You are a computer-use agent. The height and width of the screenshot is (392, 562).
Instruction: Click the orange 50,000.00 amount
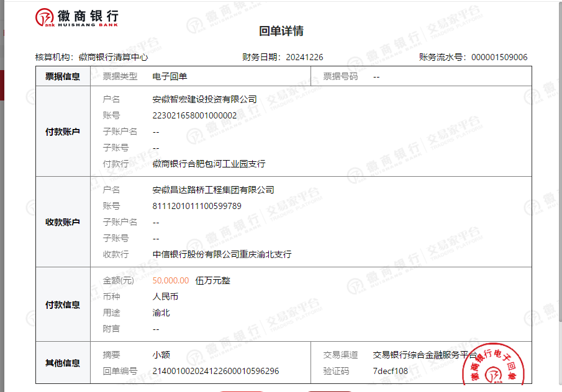click(x=170, y=280)
